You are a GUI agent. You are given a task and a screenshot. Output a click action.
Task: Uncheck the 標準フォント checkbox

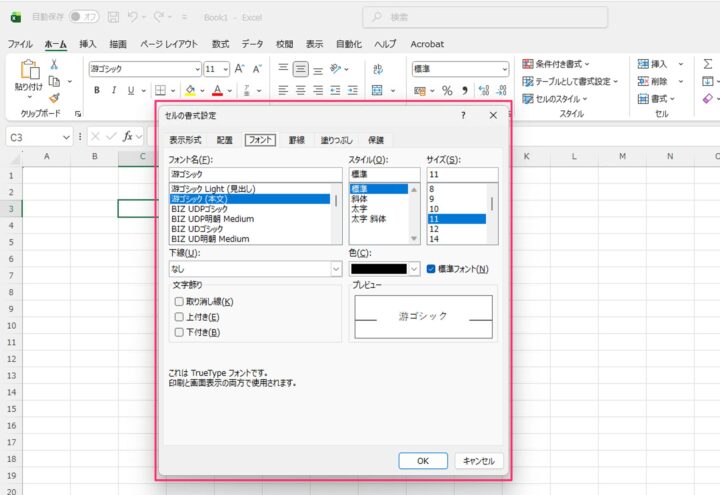(x=432, y=269)
